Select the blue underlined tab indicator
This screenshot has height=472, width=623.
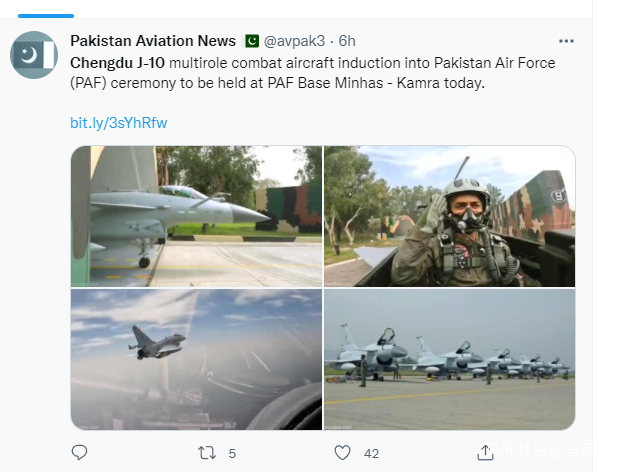pos(46,15)
